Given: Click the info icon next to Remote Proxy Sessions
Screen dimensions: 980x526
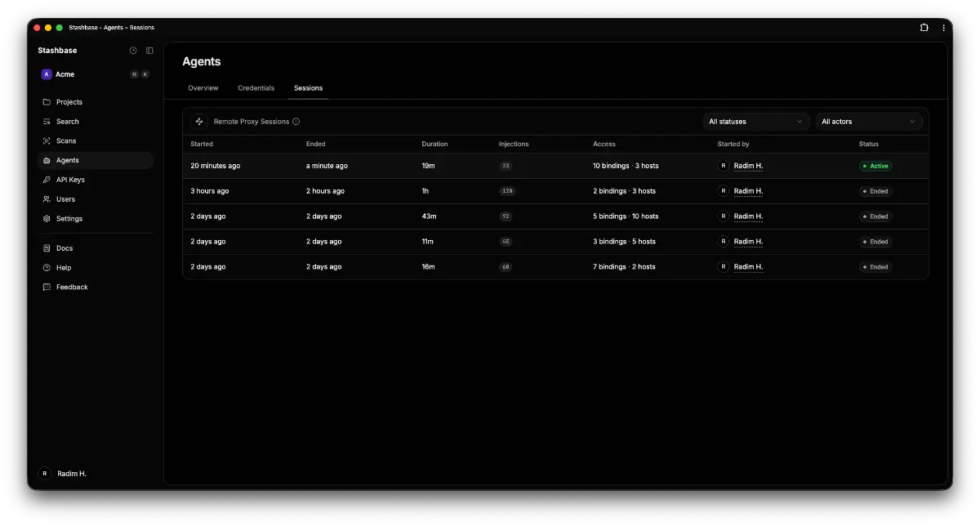Looking at the screenshot, I should point(296,122).
